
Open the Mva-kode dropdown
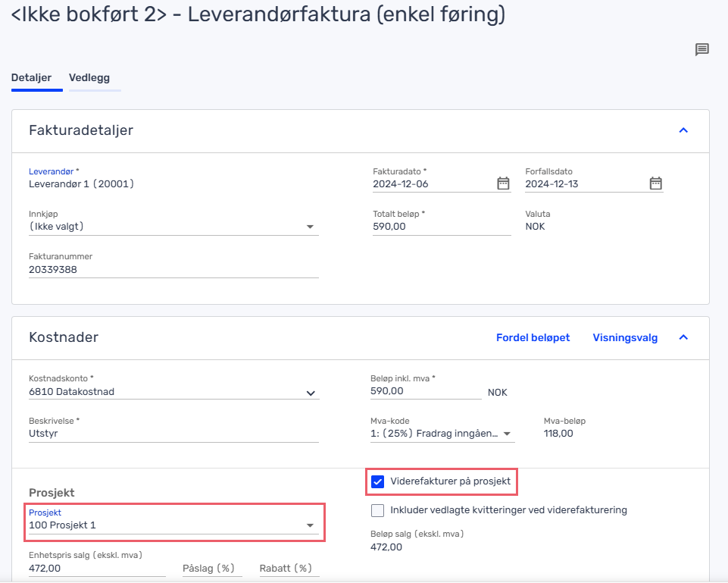click(x=442, y=434)
